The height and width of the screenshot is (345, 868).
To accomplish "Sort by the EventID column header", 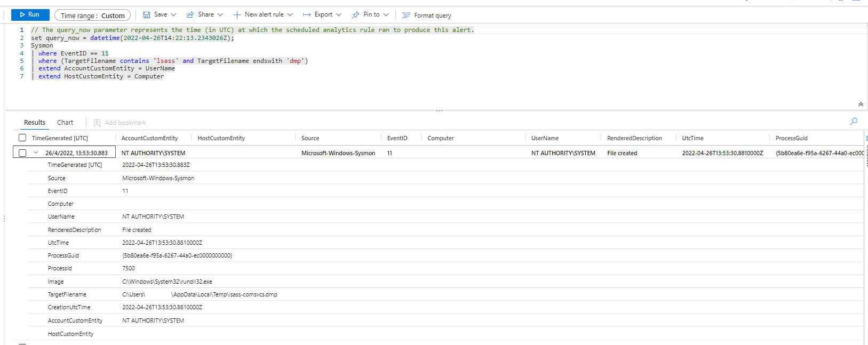I will click(397, 138).
